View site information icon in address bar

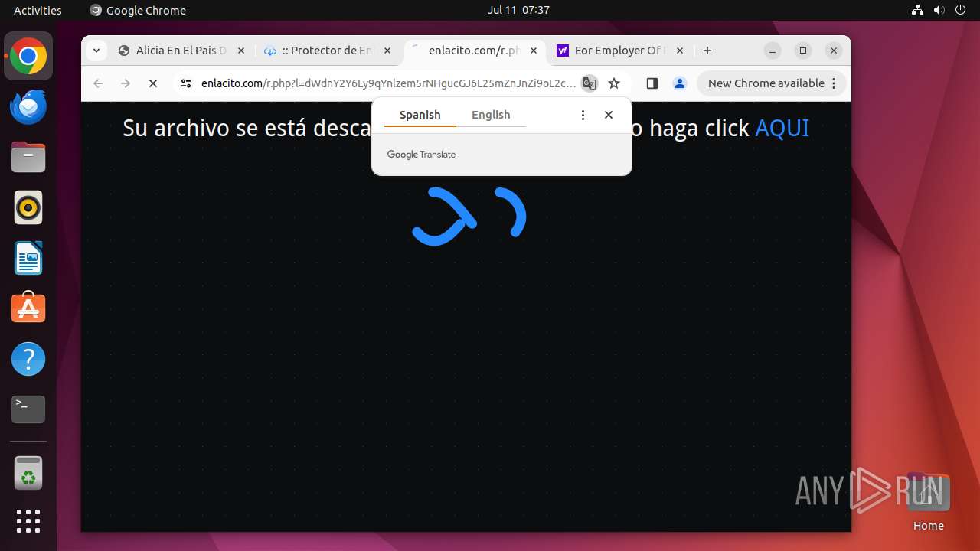click(x=186, y=83)
